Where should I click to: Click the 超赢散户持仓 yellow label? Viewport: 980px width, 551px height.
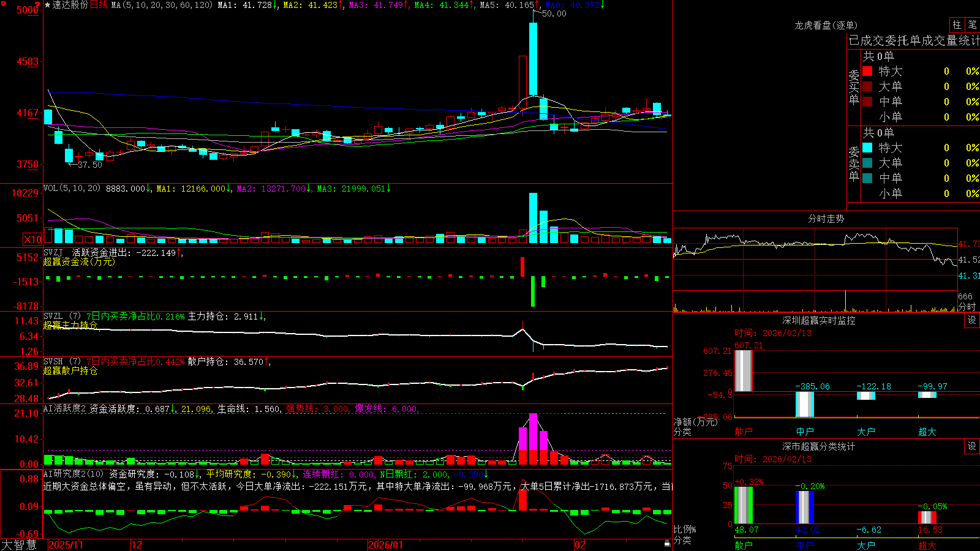(70, 370)
